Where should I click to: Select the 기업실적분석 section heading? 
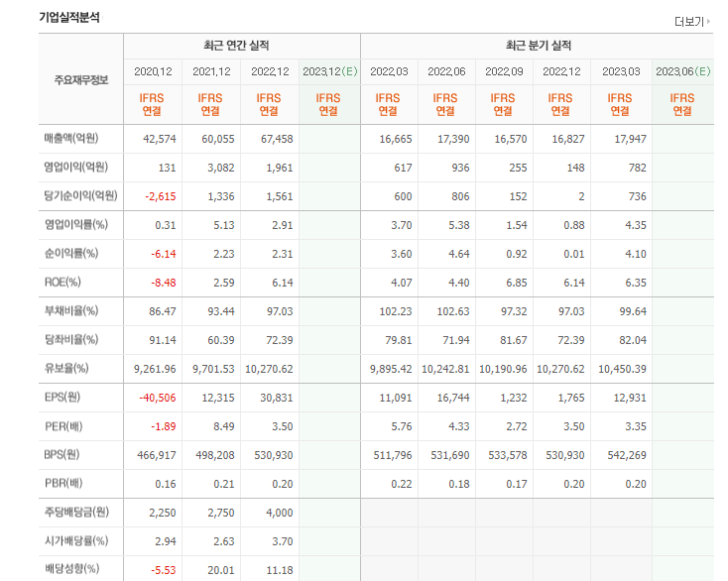coord(69,18)
